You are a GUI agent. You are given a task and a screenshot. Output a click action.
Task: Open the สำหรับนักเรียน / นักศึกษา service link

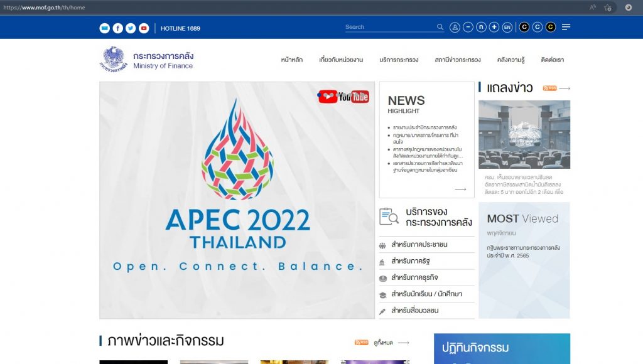pyautogui.click(x=426, y=294)
